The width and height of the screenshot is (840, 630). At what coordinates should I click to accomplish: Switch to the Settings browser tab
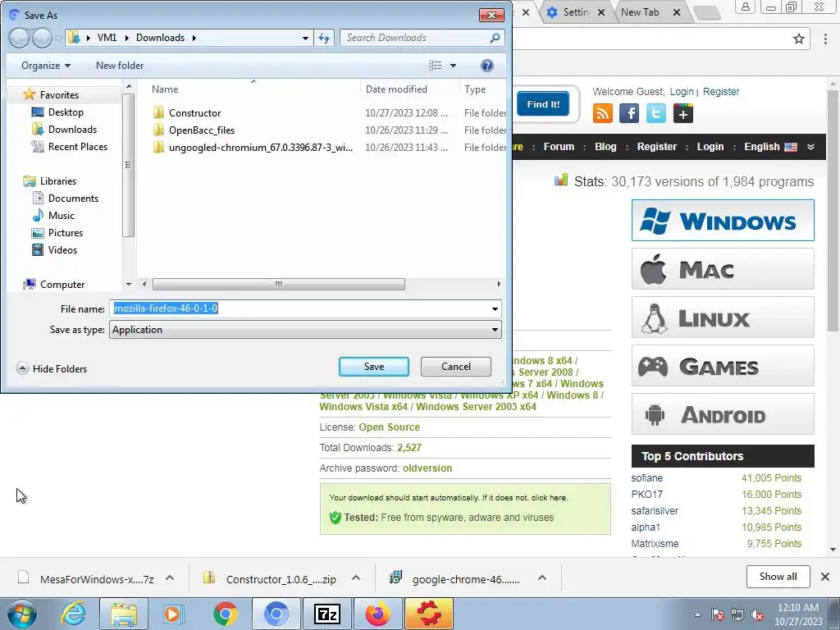[576, 11]
